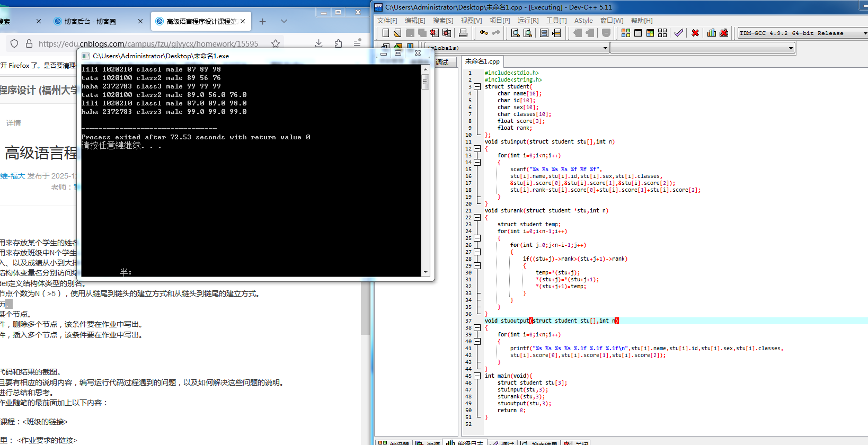Click the Run program icon
Viewport: 868px width, 445px height.
pyautogui.click(x=638, y=33)
